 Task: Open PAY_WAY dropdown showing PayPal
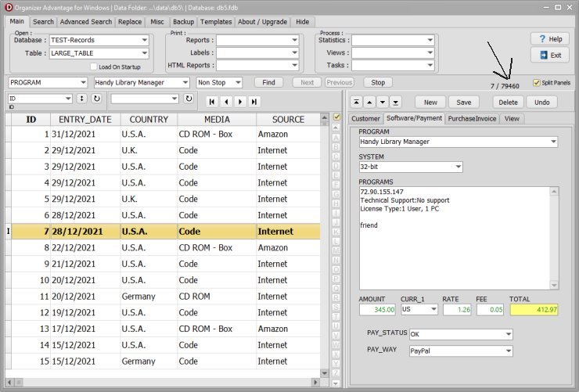(509, 351)
